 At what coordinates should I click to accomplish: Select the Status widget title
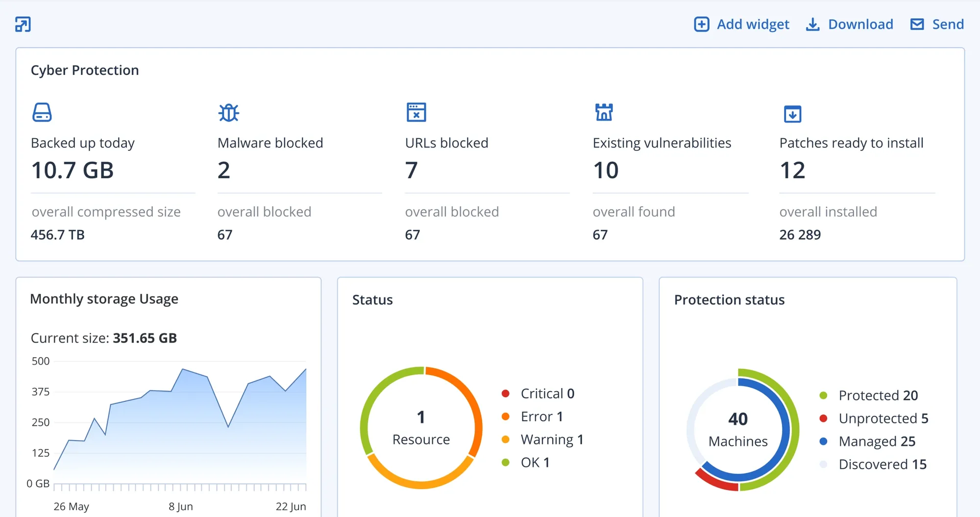click(x=372, y=299)
